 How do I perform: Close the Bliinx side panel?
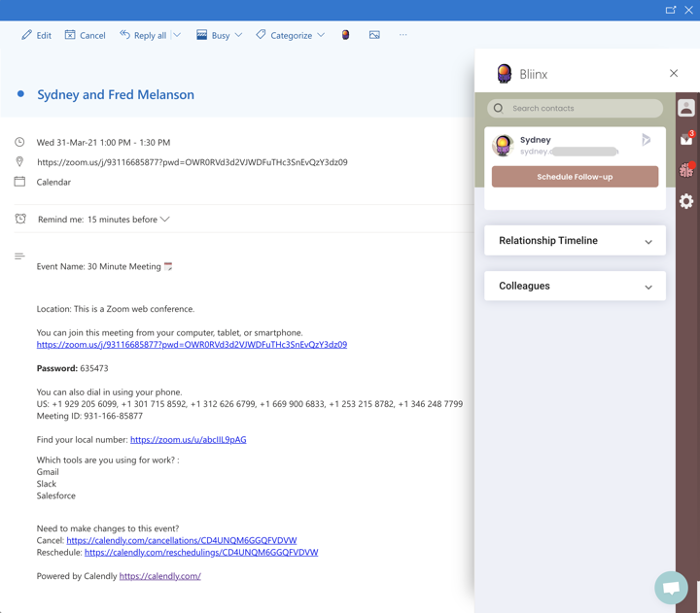674,73
